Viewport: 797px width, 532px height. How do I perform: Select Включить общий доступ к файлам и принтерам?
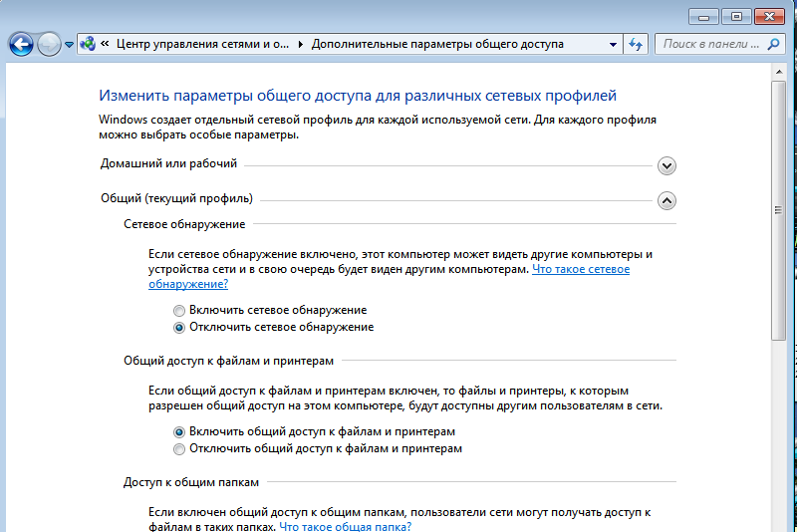pyautogui.click(x=179, y=432)
